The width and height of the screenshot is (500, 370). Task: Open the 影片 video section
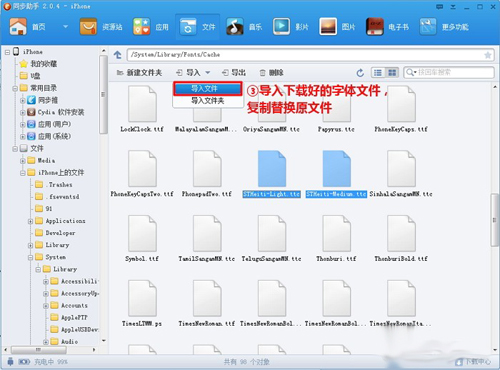click(x=281, y=27)
